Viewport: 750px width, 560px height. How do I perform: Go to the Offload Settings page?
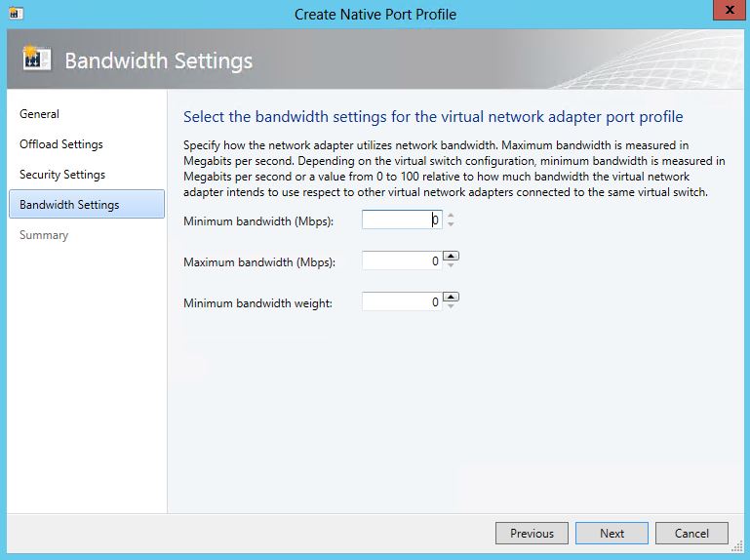tap(61, 144)
